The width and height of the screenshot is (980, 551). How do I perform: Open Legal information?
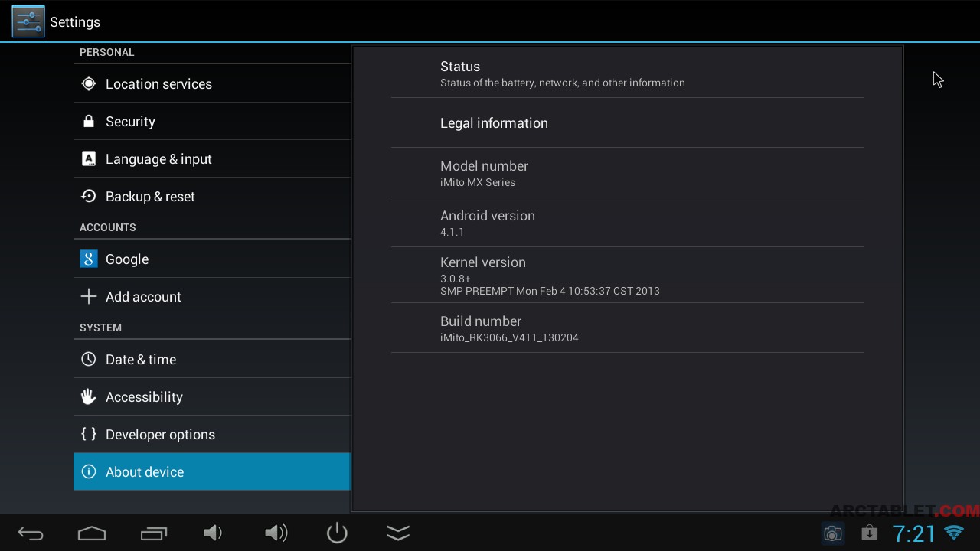pos(627,122)
